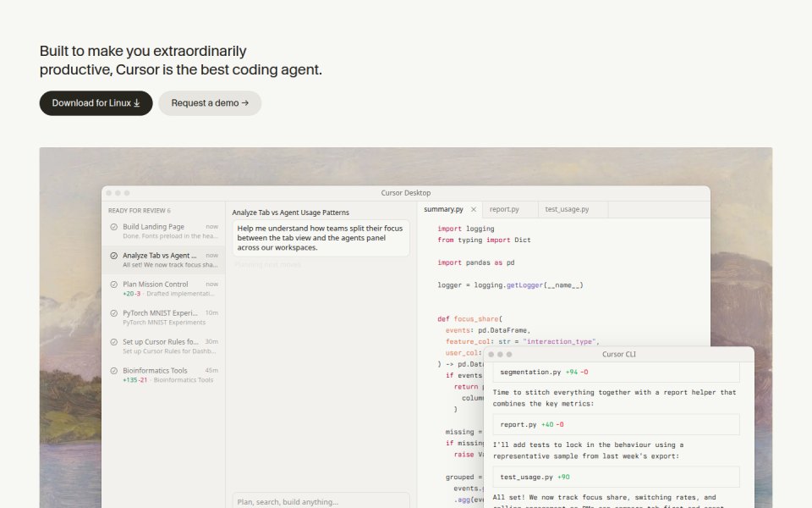Click the '45m' timestamp on Bioinformatics Tools

pos(211,371)
